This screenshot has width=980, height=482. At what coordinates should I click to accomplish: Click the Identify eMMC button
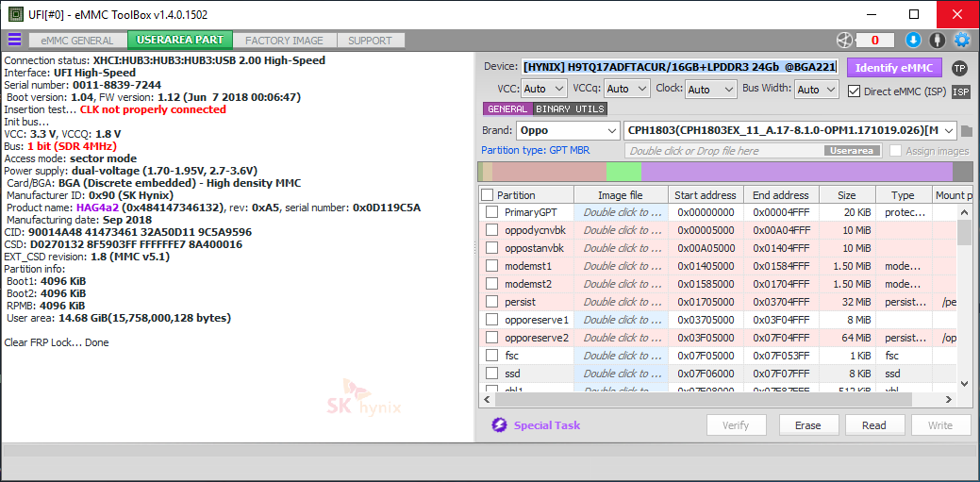(894, 68)
